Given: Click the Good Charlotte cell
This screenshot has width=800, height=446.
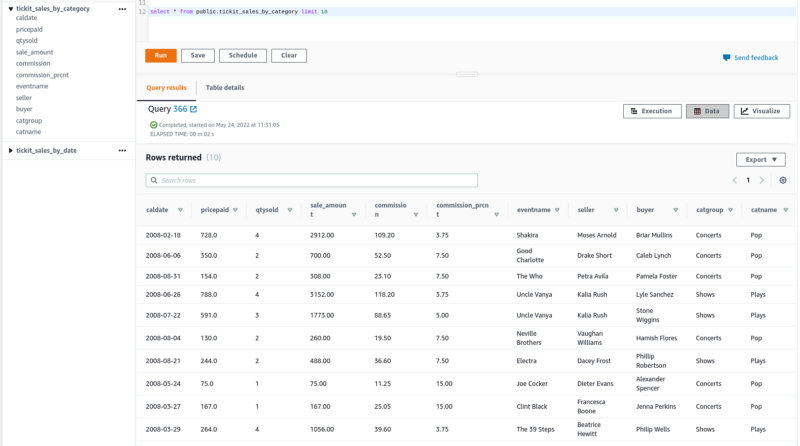Looking at the screenshot, I should (530, 256).
